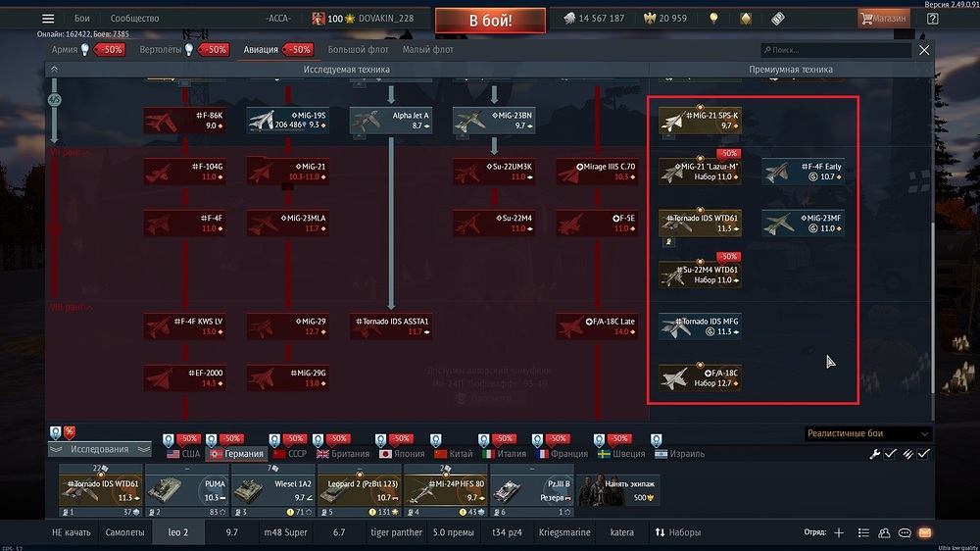This screenshot has width=980, height=551.
Task: Click the wrench repair icon
Action: (875, 454)
